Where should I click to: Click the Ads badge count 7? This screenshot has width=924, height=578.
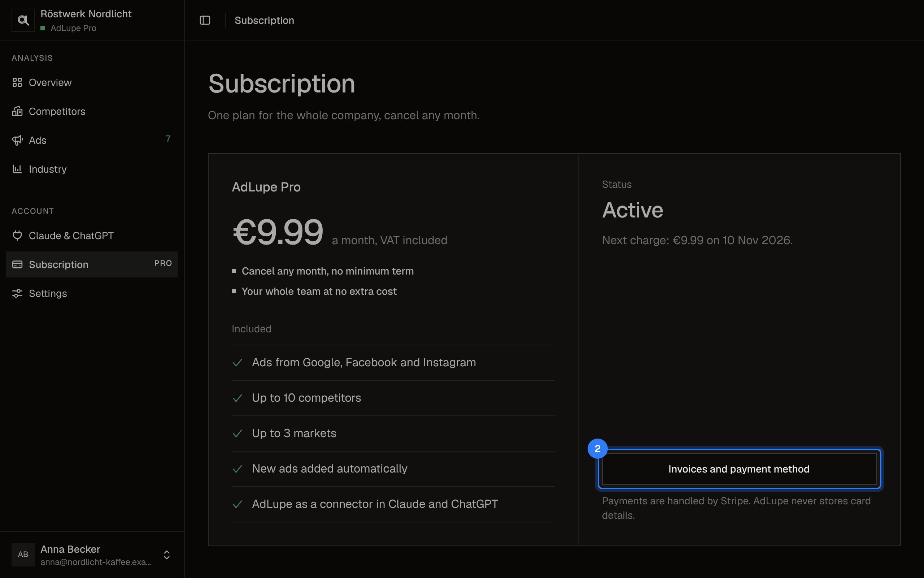168,138
